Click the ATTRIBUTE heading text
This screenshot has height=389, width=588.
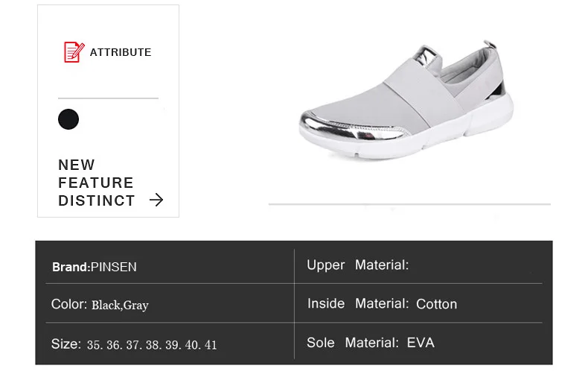pyautogui.click(x=120, y=52)
